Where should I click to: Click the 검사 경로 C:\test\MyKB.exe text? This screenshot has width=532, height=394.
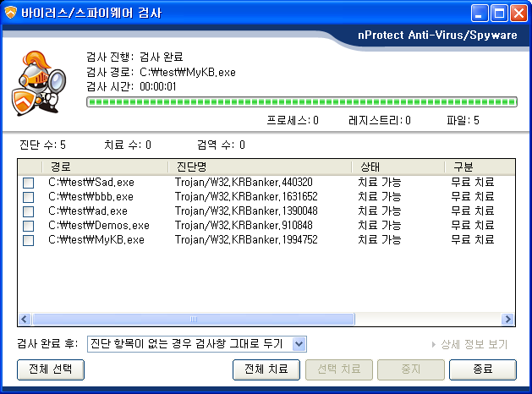point(161,72)
